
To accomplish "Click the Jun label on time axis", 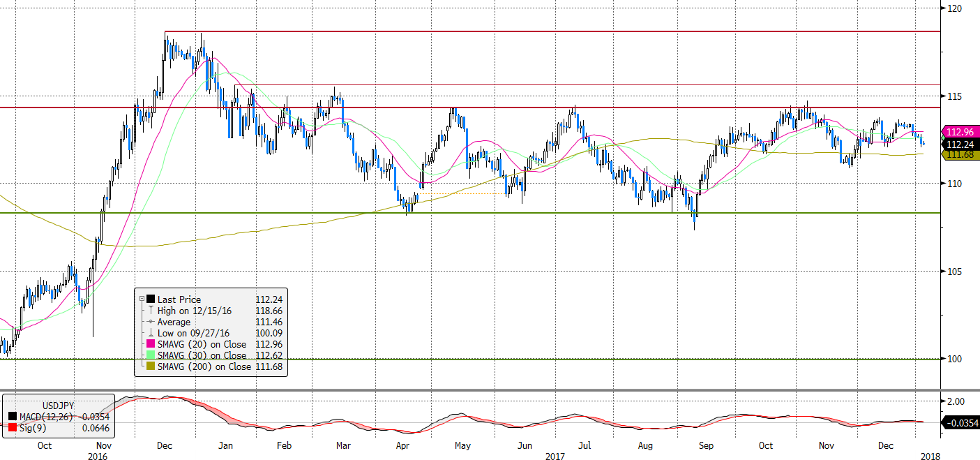I will [x=525, y=445].
